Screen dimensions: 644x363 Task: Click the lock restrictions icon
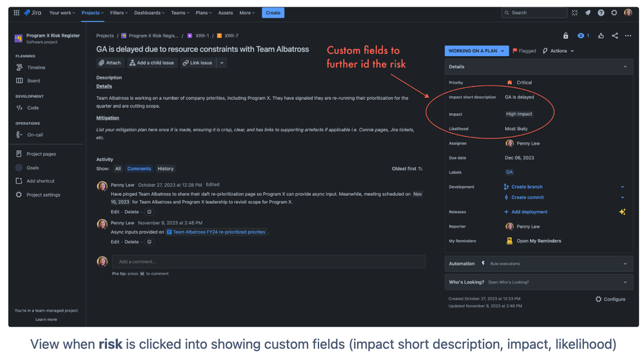tap(565, 35)
